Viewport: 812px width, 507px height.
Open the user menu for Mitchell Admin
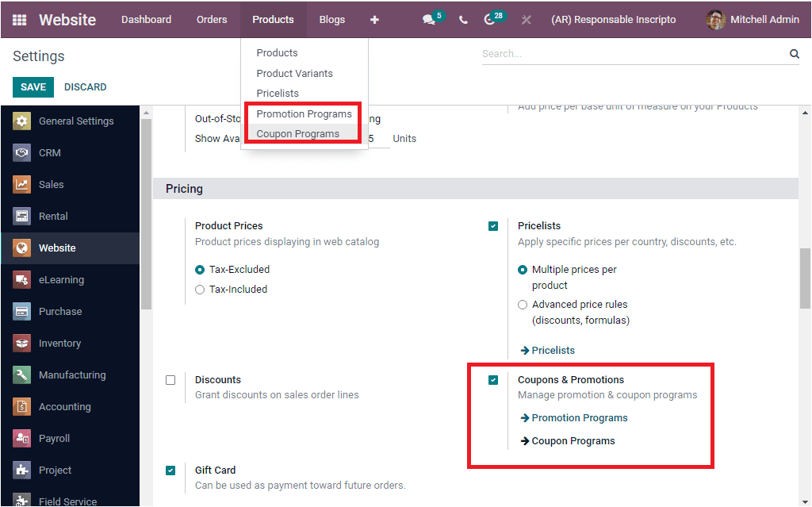752,20
